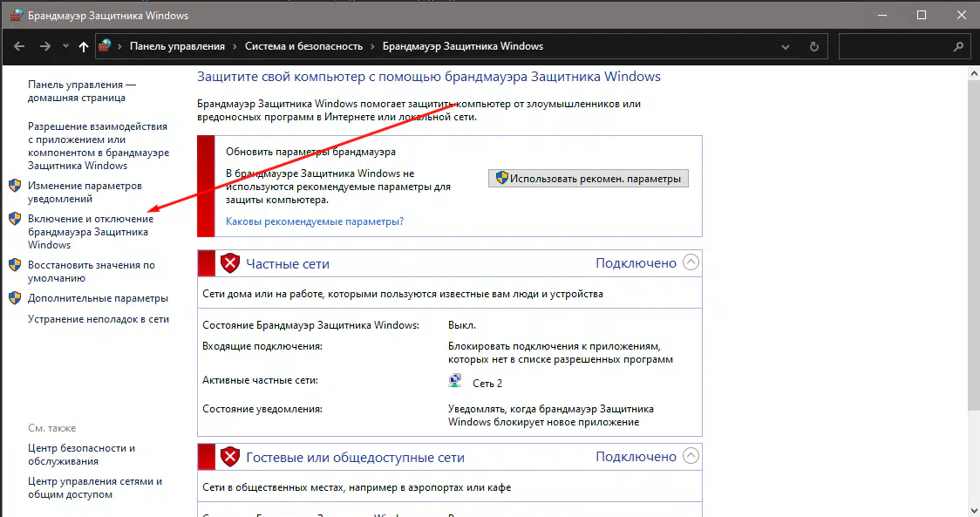Click the 'Частные сети' section heading
980x517 pixels.
click(x=288, y=264)
